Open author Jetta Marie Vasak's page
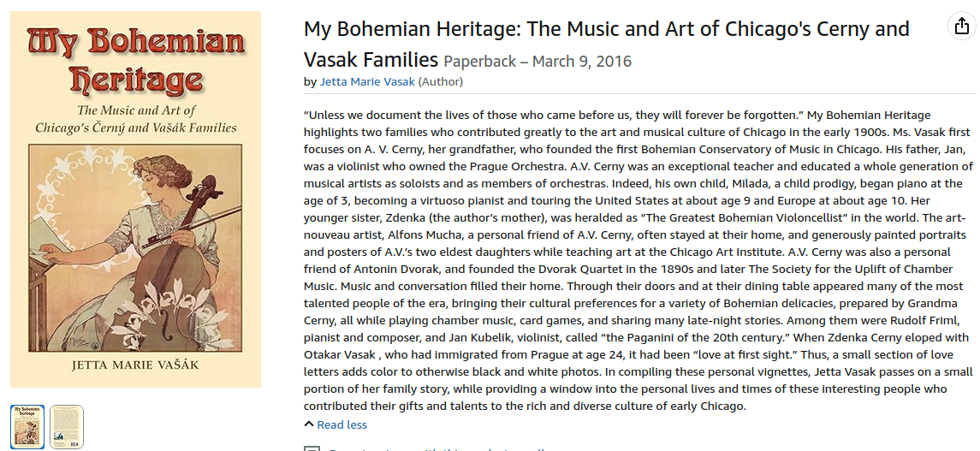 (367, 82)
